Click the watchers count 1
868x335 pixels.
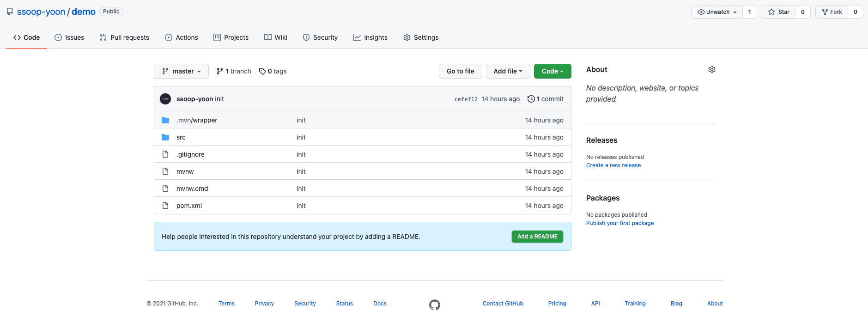tap(749, 12)
